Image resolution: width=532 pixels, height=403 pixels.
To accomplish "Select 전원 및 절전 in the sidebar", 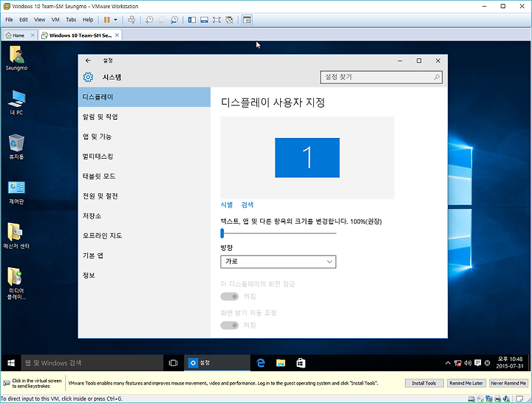I will tap(144, 196).
